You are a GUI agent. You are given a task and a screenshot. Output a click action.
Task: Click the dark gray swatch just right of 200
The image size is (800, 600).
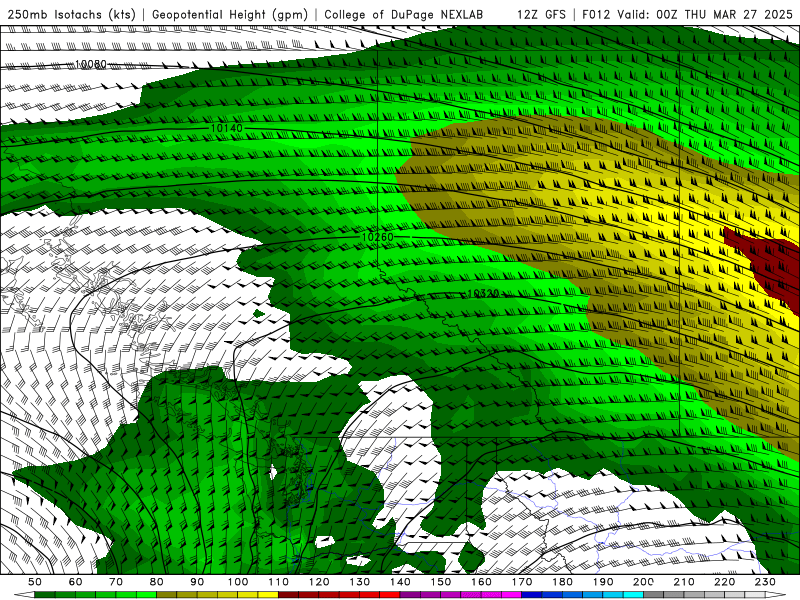(x=654, y=594)
